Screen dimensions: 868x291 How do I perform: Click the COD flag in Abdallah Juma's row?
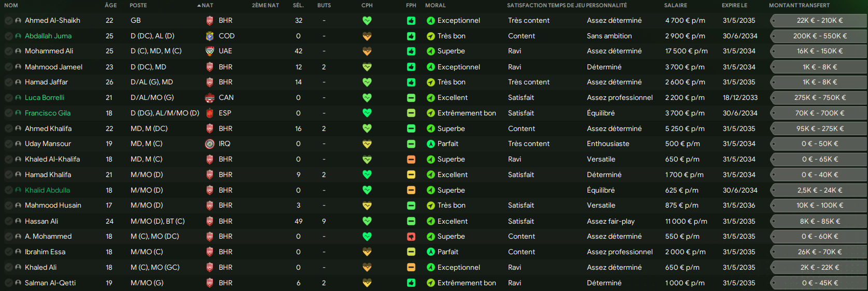point(209,36)
